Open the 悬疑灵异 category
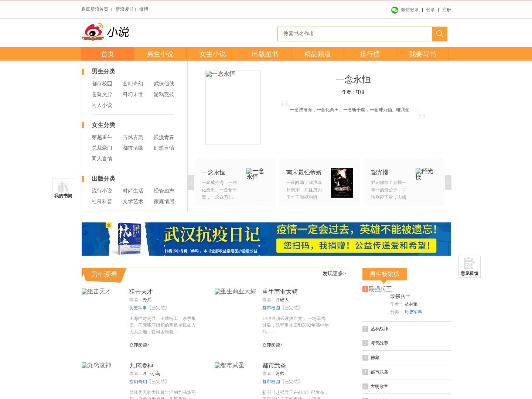The width and height of the screenshot is (532, 399). pos(102,95)
